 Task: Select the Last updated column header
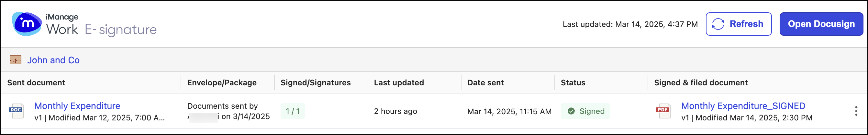[x=399, y=83]
